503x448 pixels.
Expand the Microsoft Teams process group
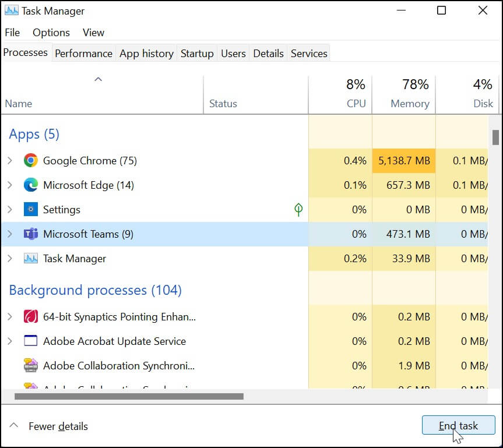click(10, 234)
